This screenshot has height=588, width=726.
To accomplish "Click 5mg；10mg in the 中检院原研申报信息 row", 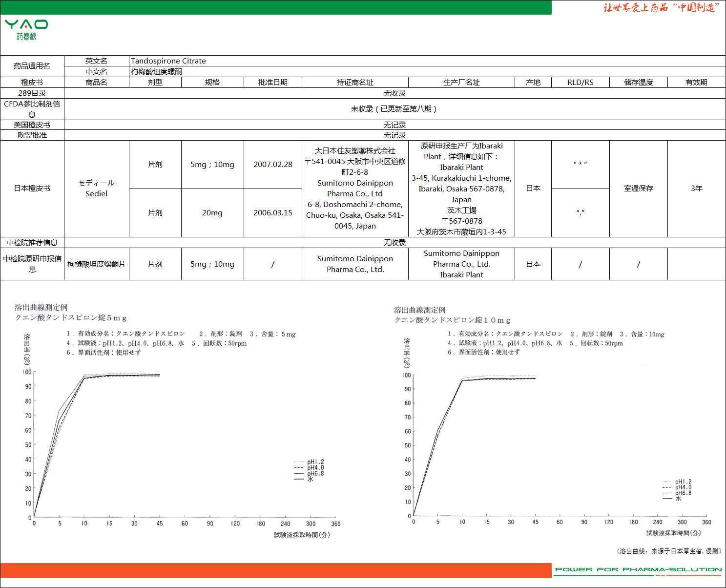I will [212, 264].
